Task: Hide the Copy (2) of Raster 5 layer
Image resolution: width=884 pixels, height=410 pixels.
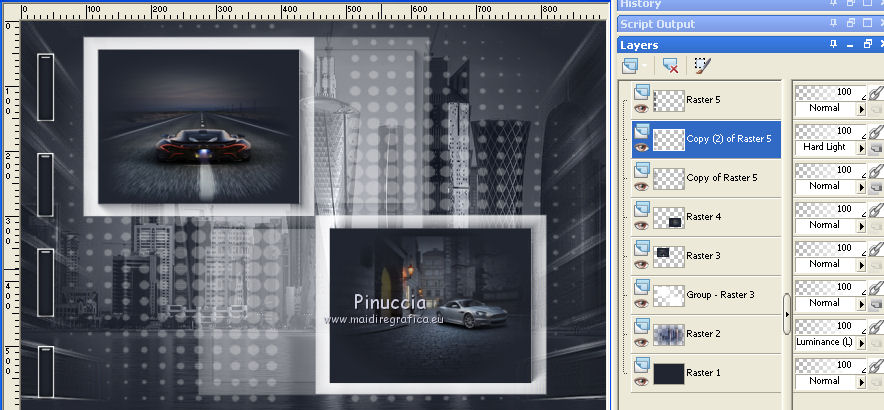Action: (641, 147)
